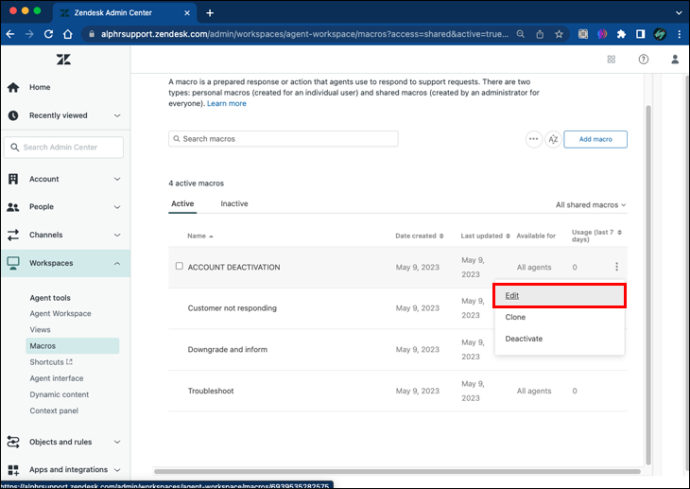Viewport: 690px width, 489px height.
Task: Open the Dynamic content link
Action: point(59,394)
